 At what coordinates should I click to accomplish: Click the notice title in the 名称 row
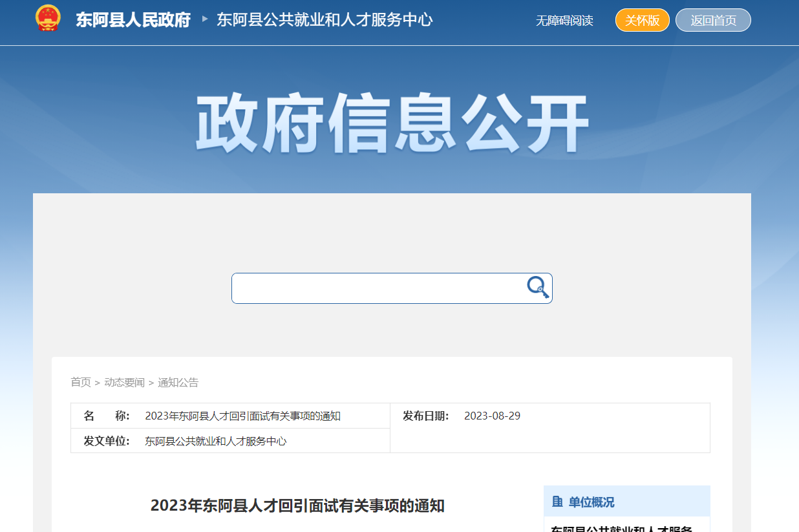coord(242,416)
